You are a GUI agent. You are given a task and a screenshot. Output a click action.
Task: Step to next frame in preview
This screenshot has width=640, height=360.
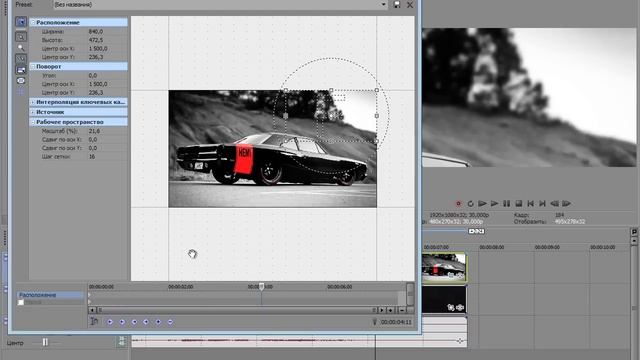tap(567, 203)
